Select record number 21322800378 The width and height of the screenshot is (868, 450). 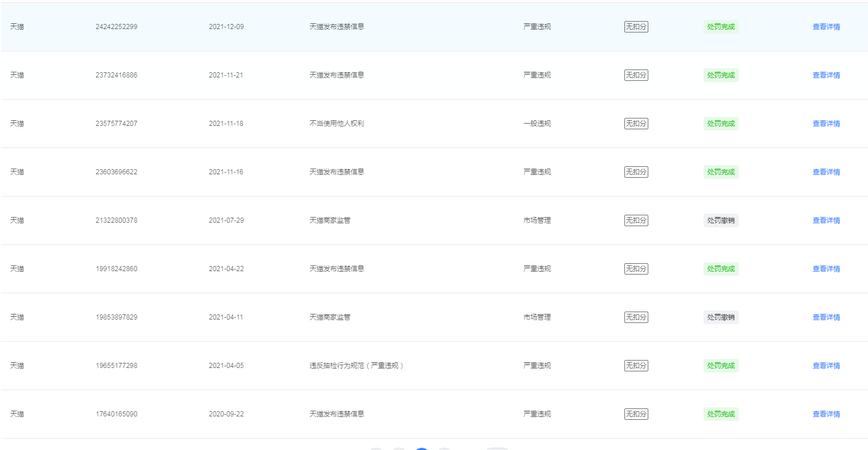(x=116, y=220)
